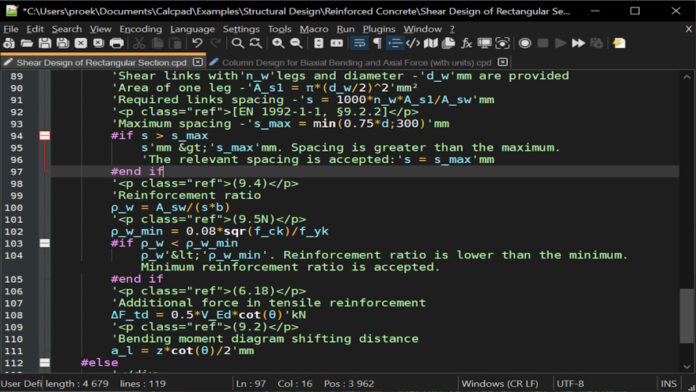The height and width of the screenshot is (392, 696).
Task: Toggle synchronized horizontal scrolling icon
Action: 337,43
